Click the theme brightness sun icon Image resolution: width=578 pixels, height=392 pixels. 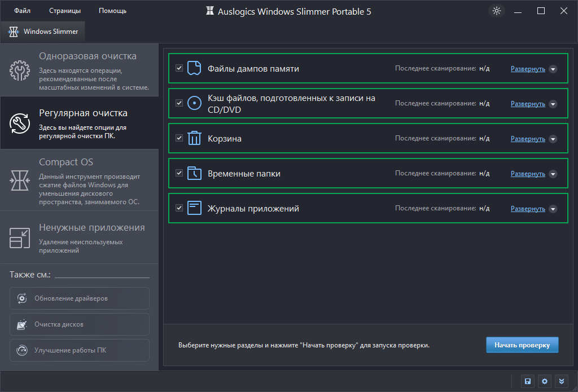[x=496, y=11]
